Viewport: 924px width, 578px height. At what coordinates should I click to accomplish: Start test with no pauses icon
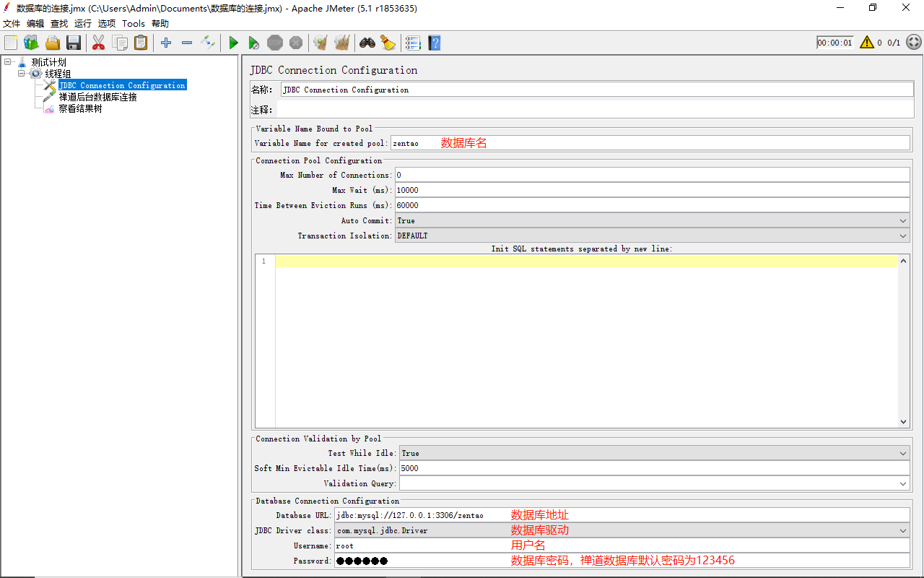254,43
